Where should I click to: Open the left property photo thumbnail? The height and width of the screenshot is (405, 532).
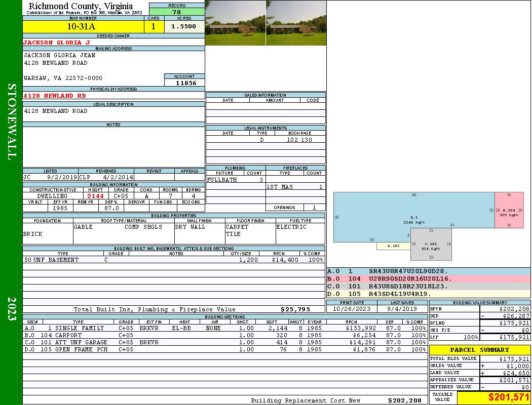(235, 23)
